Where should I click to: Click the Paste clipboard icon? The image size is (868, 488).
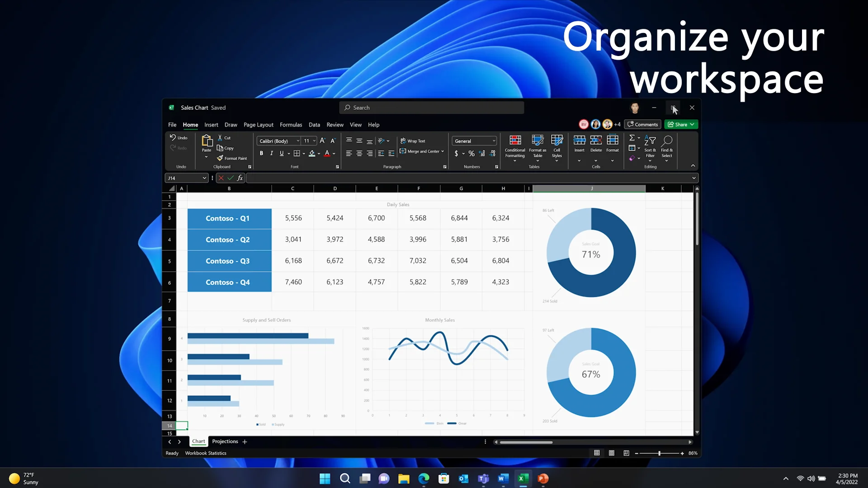pyautogui.click(x=207, y=141)
